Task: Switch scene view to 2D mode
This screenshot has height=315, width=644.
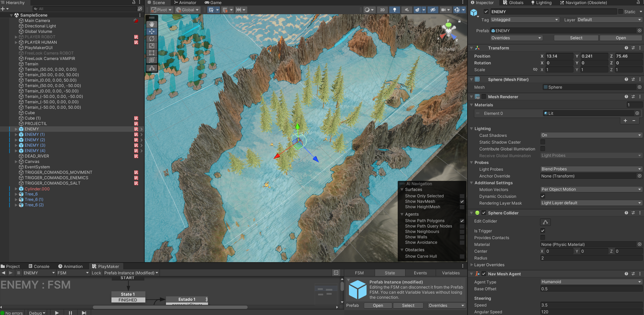Action: pos(382,10)
